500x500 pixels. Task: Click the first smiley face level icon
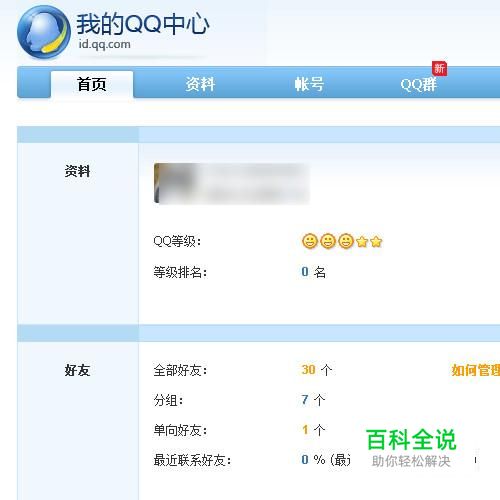pos(310,241)
